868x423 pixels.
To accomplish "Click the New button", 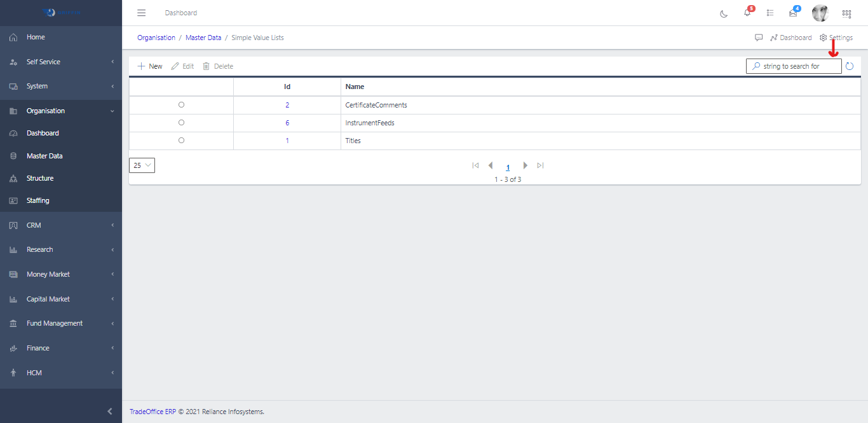I will (x=150, y=66).
